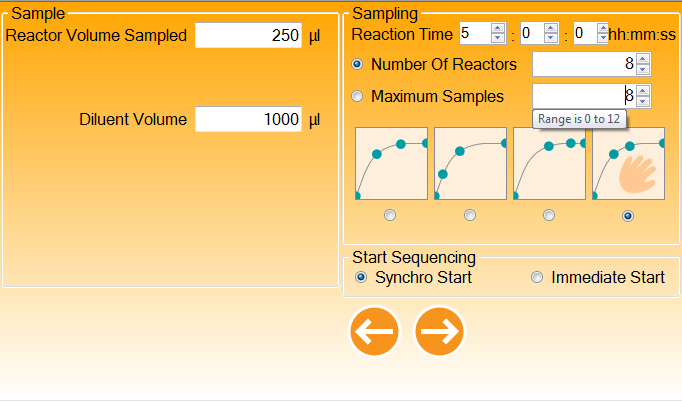Image resolution: width=682 pixels, height=403 pixels.
Task: Select the manual hand sampling curve thumbnail
Action: click(628, 163)
